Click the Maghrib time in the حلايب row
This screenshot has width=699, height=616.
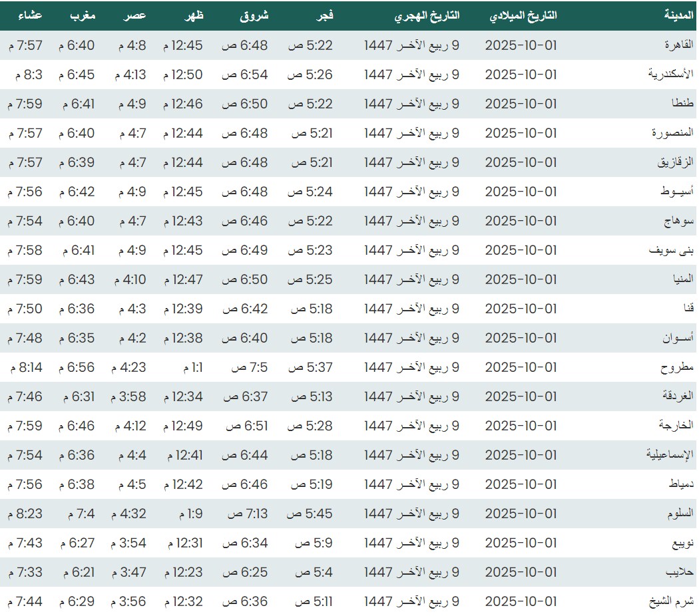pos(79,572)
